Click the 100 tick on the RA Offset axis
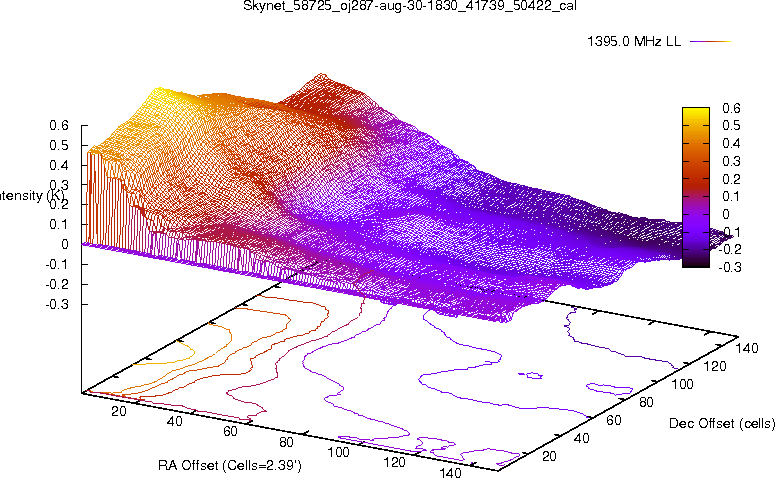The width and height of the screenshot is (775, 478). tap(339, 452)
